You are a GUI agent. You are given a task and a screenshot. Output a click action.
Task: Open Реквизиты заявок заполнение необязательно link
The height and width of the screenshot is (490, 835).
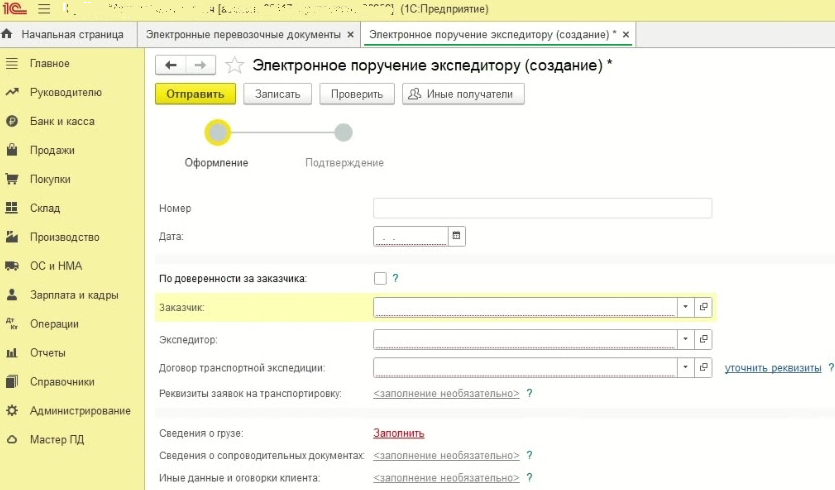pos(446,393)
